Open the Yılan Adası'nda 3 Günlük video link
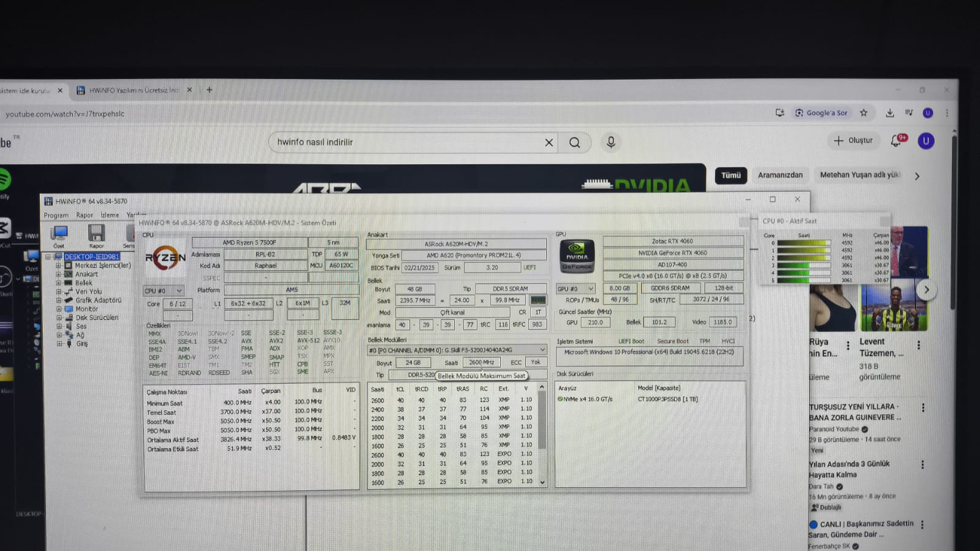This screenshot has height=551, width=980. pyautogui.click(x=849, y=469)
